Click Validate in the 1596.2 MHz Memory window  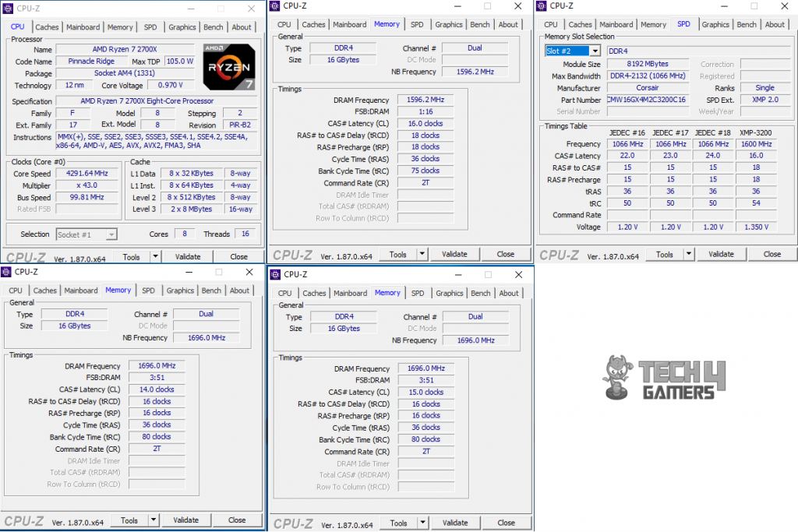click(x=454, y=254)
